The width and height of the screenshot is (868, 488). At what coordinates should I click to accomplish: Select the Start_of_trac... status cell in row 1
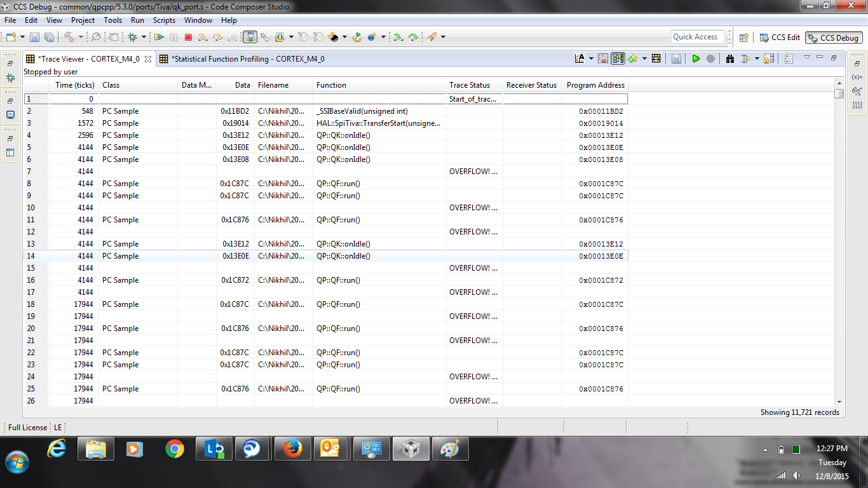click(x=473, y=99)
